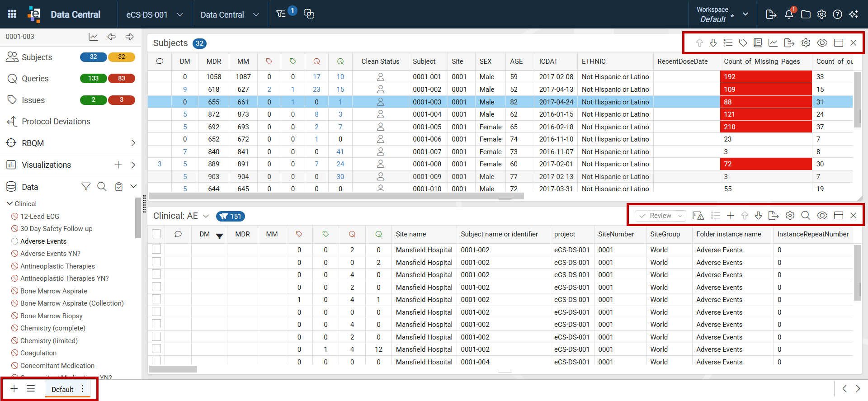Click the notifications bell icon
Screen dimensions: 868x401
tap(789, 14)
